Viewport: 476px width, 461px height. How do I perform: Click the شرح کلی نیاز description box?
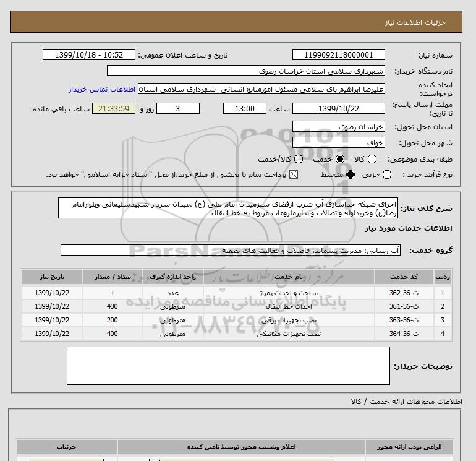(x=228, y=208)
